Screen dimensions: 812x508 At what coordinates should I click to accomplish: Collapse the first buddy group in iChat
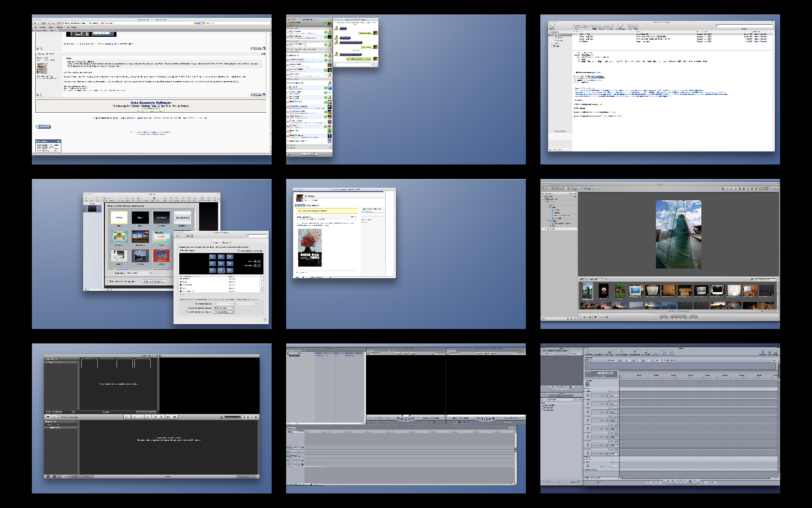(288, 28)
